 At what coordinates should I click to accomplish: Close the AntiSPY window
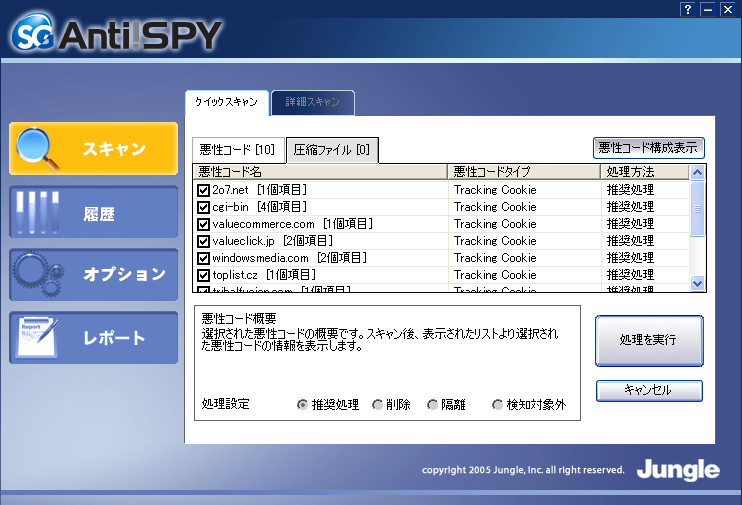click(x=728, y=9)
